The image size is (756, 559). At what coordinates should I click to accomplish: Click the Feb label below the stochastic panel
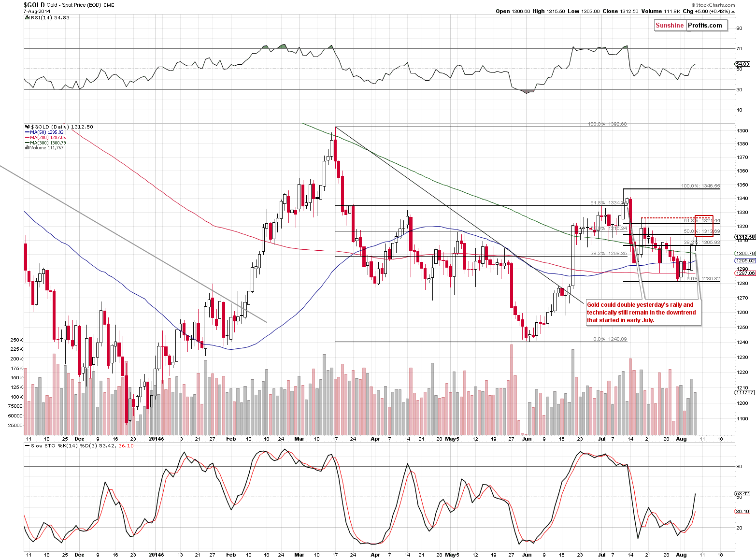[x=231, y=555]
